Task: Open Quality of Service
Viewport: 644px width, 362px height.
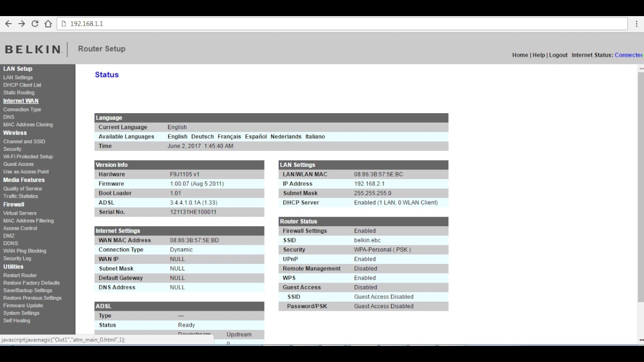Action: point(23,189)
